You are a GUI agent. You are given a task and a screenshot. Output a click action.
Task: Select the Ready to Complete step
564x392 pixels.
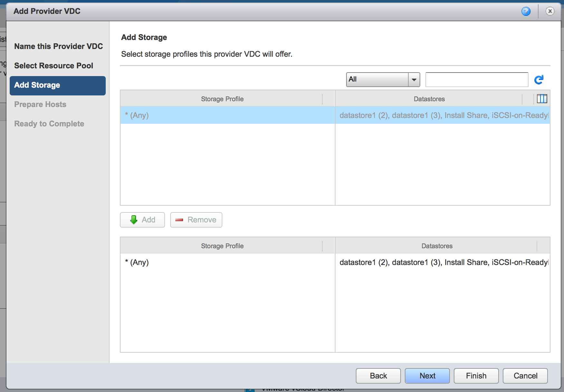click(x=49, y=124)
